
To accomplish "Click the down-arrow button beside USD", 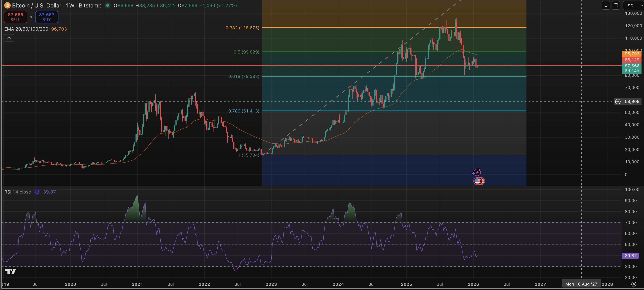I will click(x=606, y=5).
